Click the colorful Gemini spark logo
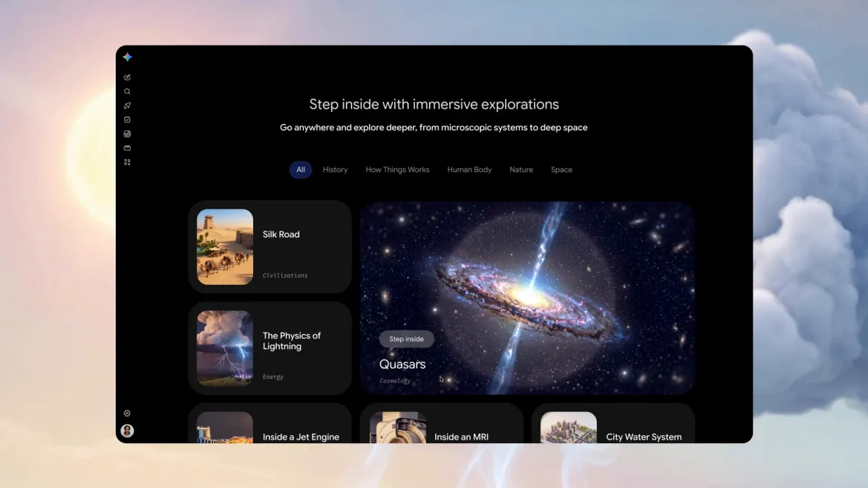Viewport: 868px width, 488px height. (x=127, y=57)
